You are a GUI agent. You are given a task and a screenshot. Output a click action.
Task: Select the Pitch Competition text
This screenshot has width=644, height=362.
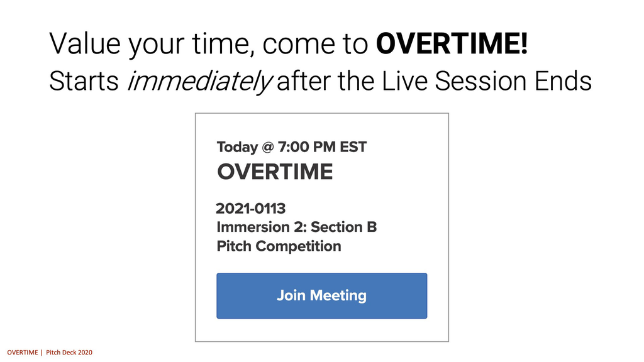(280, 246)
